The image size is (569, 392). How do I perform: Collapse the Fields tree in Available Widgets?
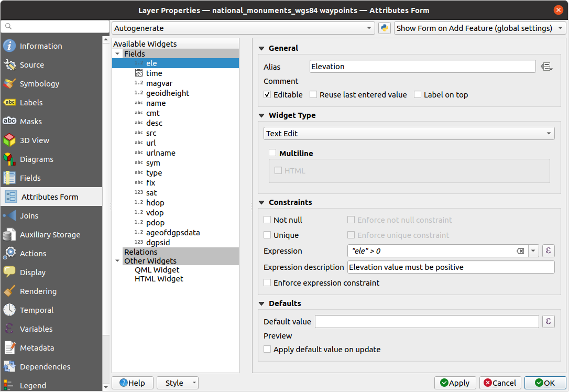pyautogui.click(x=118, y=53)
